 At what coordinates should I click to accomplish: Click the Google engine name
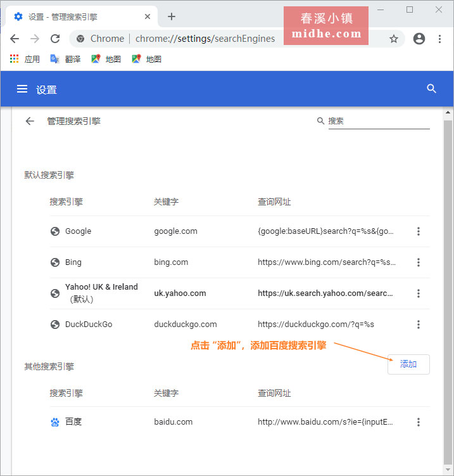point(79,231)
